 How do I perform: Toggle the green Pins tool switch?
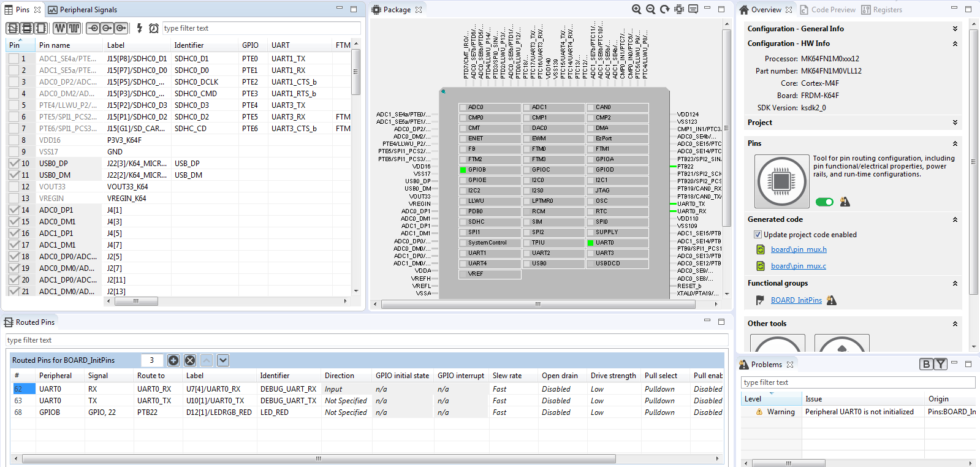pos(824,202)
